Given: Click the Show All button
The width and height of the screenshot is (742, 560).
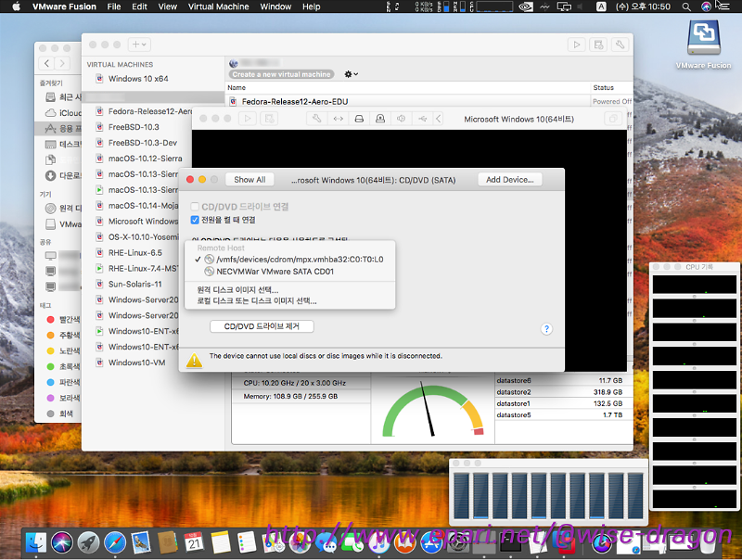Looking at the screenshot, I should click(x=249, y=180).
